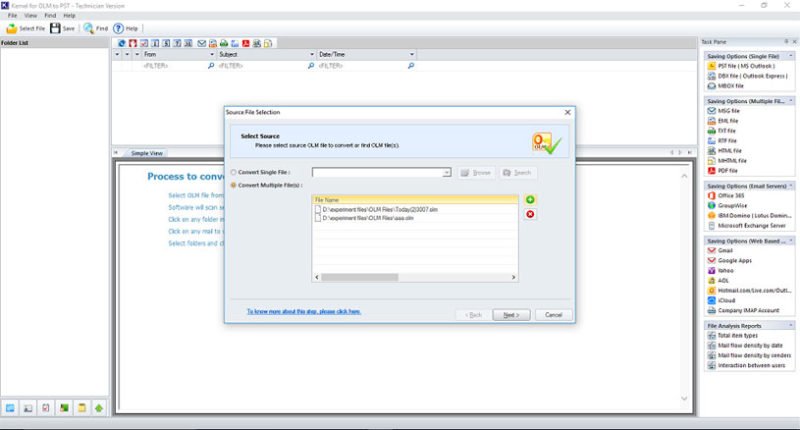Screen dimensions: 800x430
Task: Open the View menu
Action: point(31,16)
